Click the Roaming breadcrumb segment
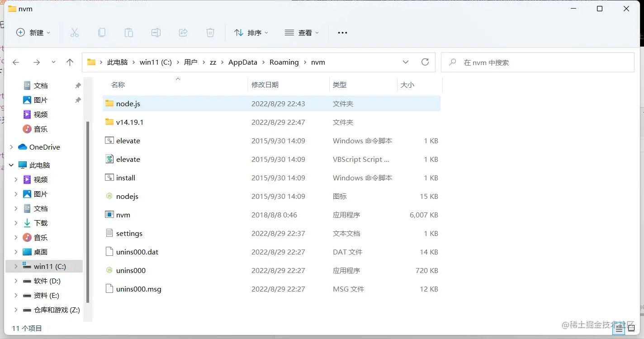The width and height of the screenshot is (644, 339). pyautogui.click(x=284, y=62)
